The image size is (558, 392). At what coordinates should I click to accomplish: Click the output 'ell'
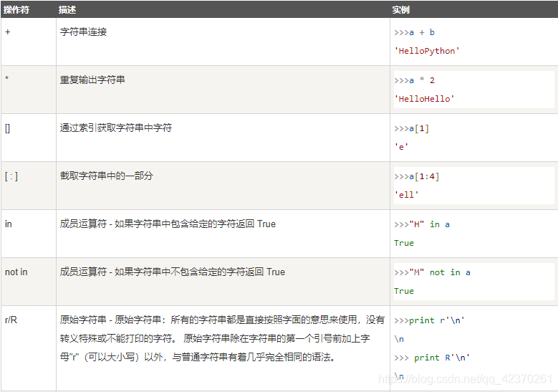[406, 195]
